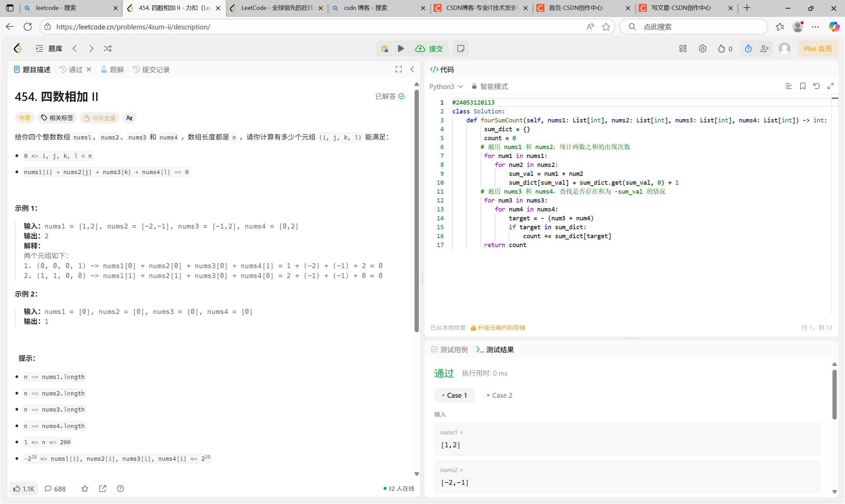Pick a random problem via shuffle icon
Viewport: 845px width, 504px height.
(x=108, y=48)
